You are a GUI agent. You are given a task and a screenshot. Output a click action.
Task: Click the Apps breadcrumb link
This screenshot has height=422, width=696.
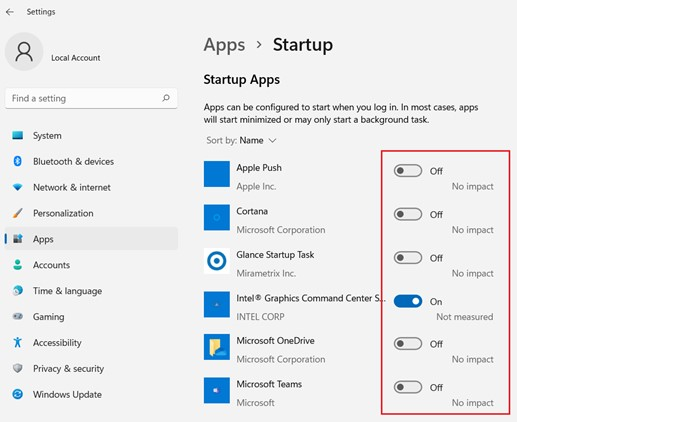[x=224, y=45]
